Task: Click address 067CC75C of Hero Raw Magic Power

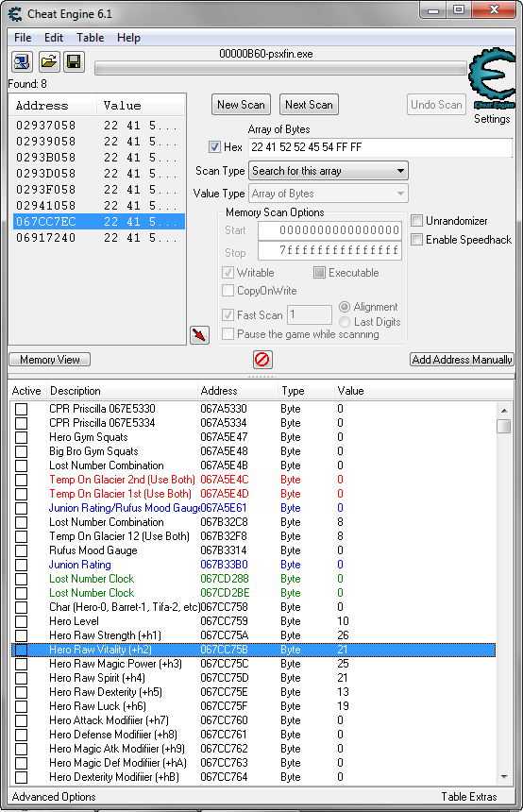Action: pyautogui.click(x=225, y=664)
